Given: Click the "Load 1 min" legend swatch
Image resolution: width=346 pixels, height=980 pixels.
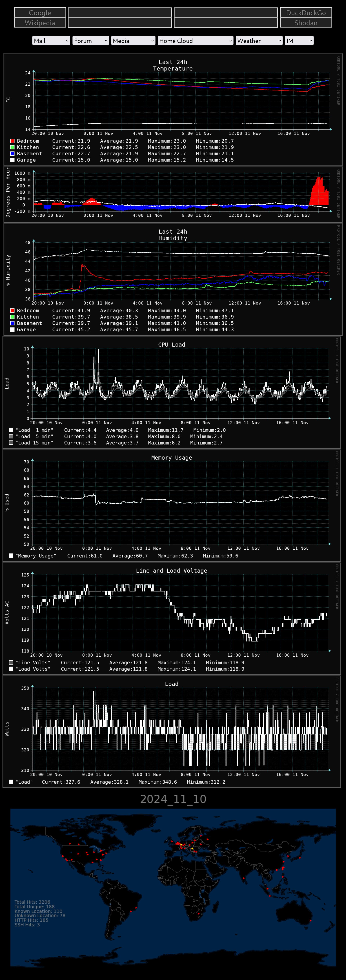Looking at the screenshot, I should click(x=11, y=430).
